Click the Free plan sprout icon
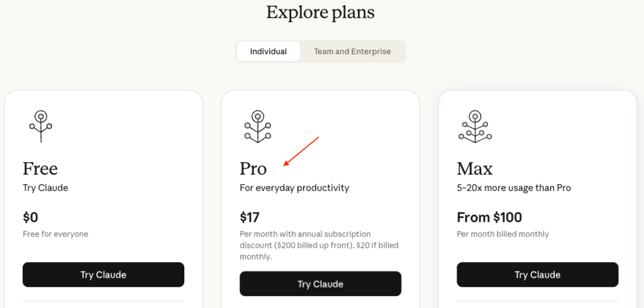 click(x=40, y=126)
